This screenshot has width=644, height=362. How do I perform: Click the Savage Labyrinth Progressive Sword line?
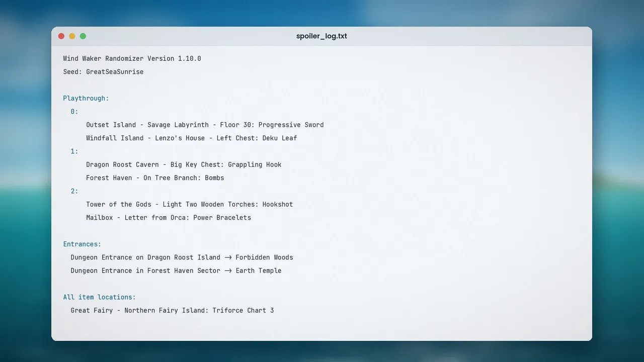click(205, 125)
